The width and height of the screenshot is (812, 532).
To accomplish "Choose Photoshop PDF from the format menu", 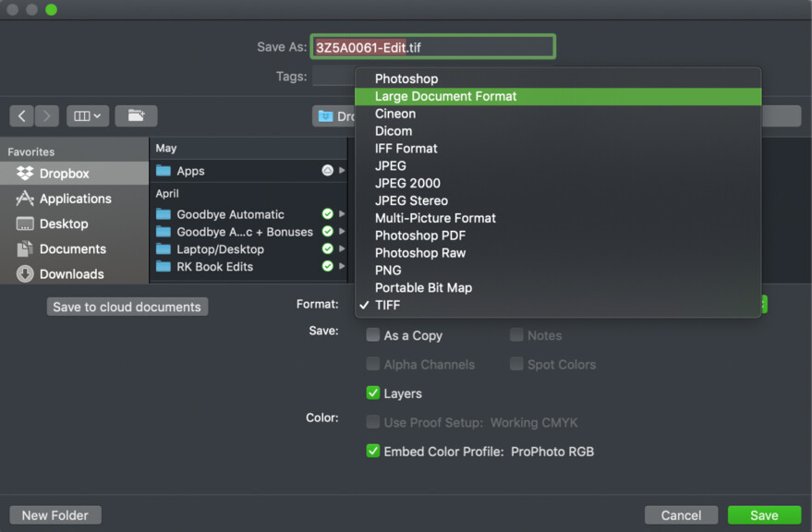I will [419, 236].
